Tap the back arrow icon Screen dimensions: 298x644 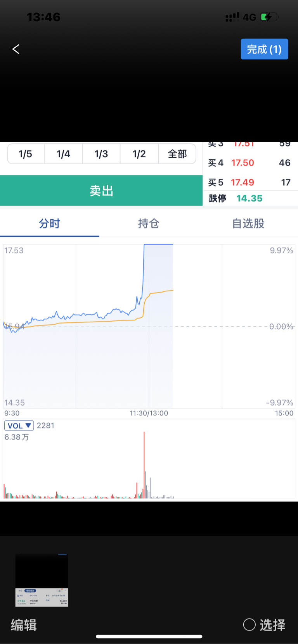tap(16, 49)
